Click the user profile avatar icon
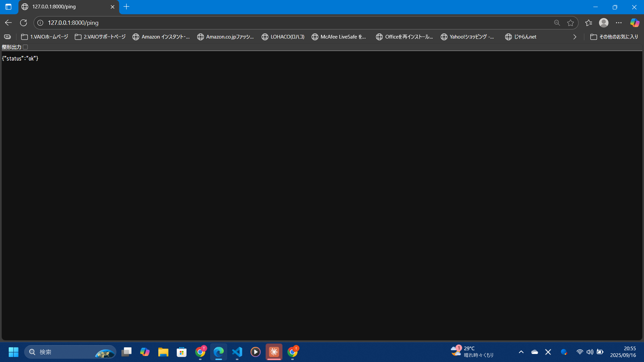Image resolution: width=644 pixels, height=362 pixels. [x=604, y=23]
